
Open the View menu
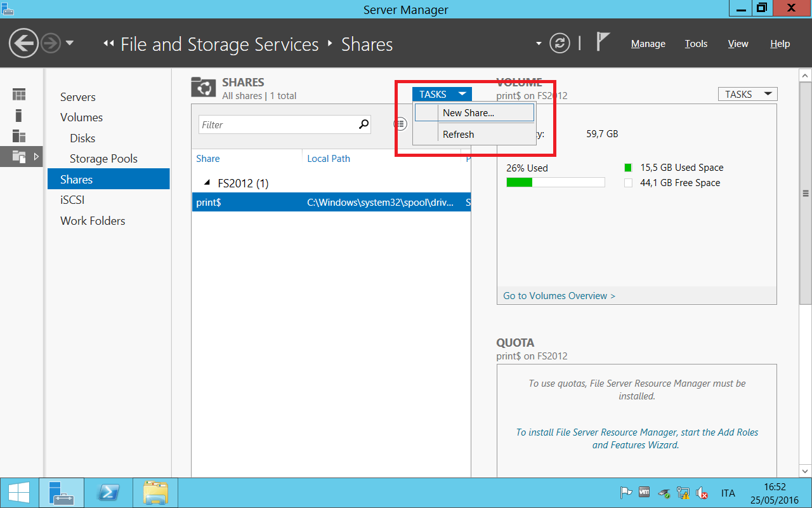tap(738, 44)
